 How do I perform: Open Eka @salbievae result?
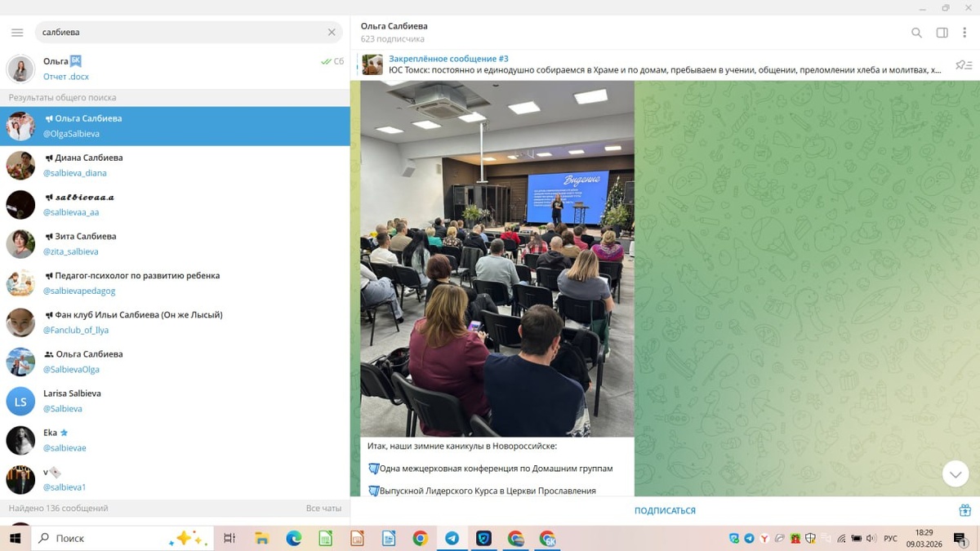pyautogui.click(x=175, y=440)
